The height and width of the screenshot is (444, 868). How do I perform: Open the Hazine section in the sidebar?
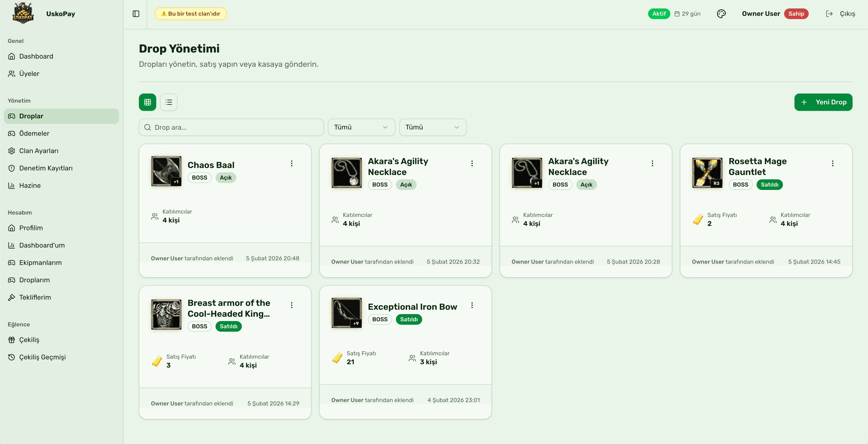[30, 185]
